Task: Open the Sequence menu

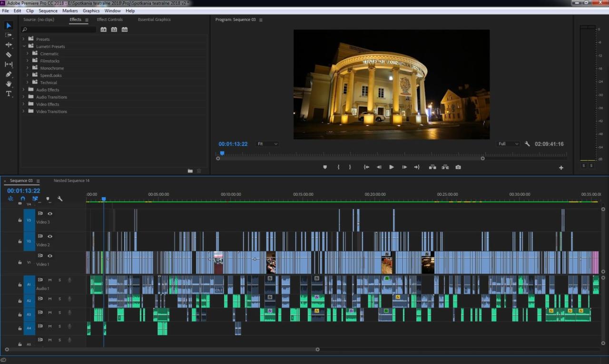Action: click(x=48, y=10)
